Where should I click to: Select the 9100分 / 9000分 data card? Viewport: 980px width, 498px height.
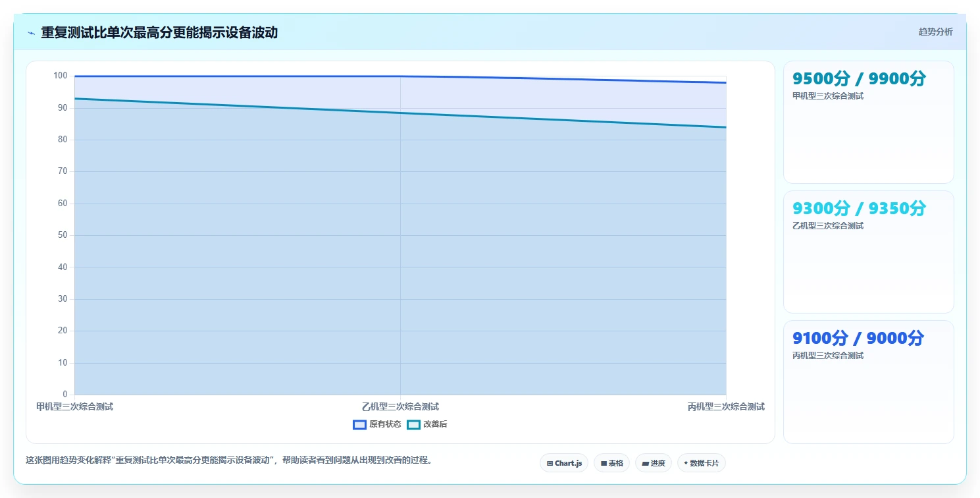click(x=868, y=382)
